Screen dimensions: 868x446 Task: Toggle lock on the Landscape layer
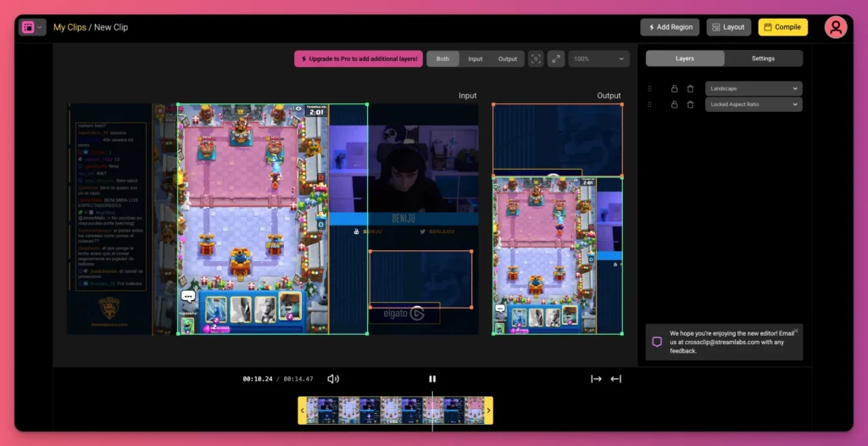pyautogui.click(x=674, y=89)
